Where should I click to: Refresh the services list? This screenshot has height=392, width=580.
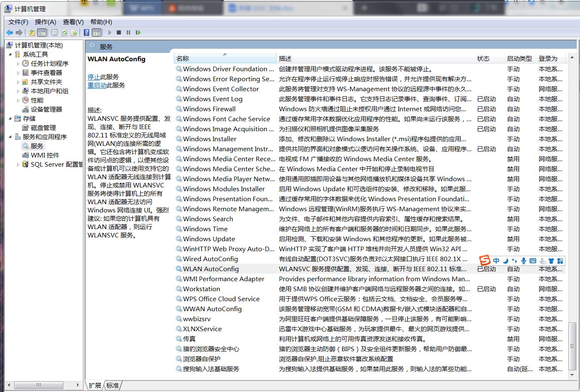(65, 33)
